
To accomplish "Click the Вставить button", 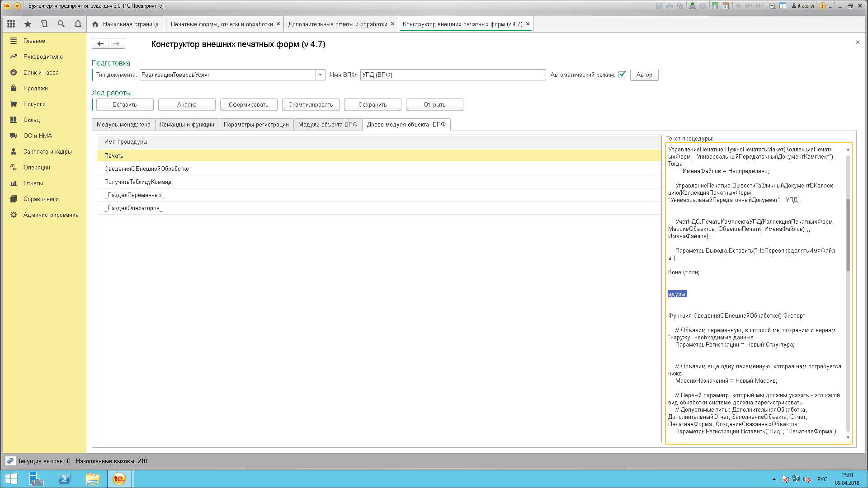I will click(125, 104).
